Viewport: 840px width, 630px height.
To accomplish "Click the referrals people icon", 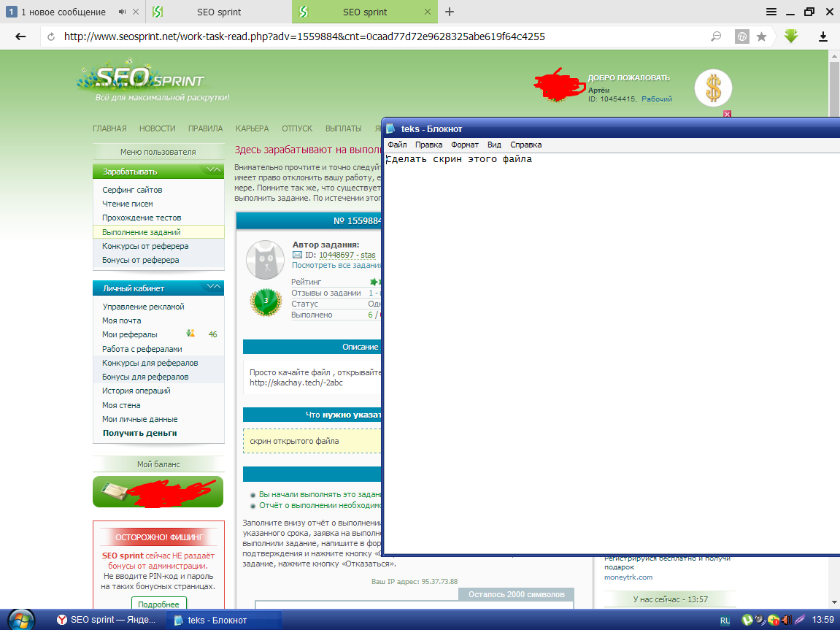I will tap(190, 334).
